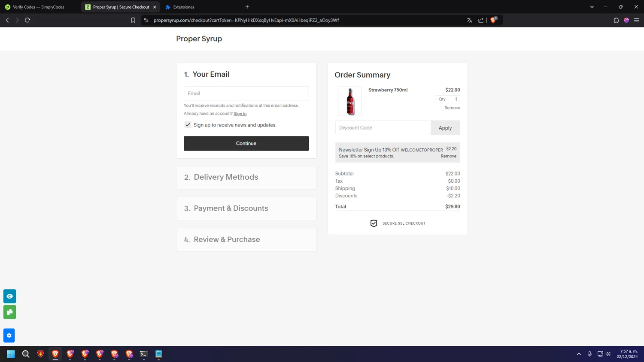Open the Sign in link
The height and width of the screenshot is (362, 644).
tap(240, 114)
